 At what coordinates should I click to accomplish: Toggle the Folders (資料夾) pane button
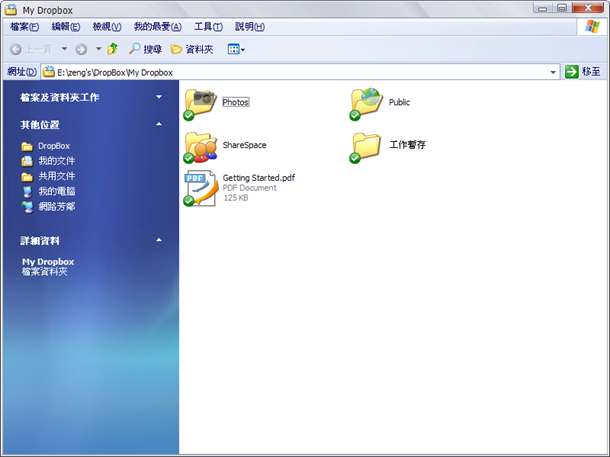tap(192, 49)
